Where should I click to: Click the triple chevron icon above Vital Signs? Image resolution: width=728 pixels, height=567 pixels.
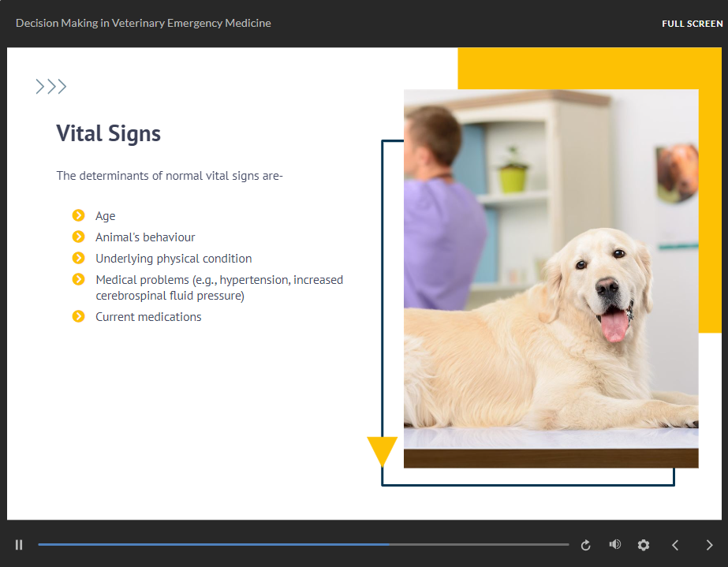[51, 87]
